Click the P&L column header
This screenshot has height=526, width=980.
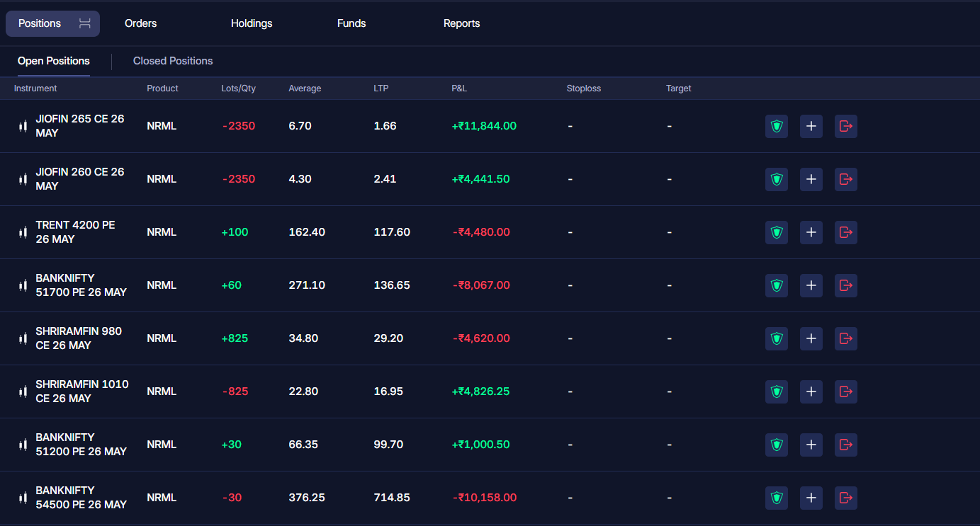point(459,88)
